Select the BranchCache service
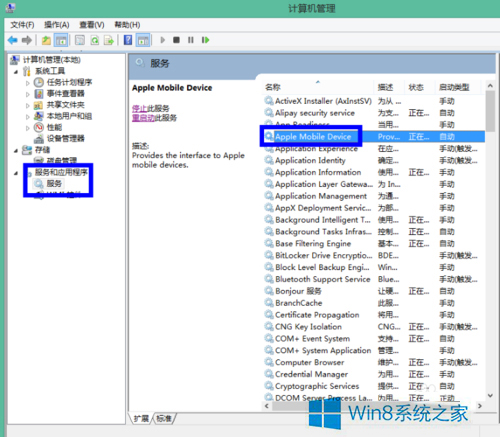 299,303
